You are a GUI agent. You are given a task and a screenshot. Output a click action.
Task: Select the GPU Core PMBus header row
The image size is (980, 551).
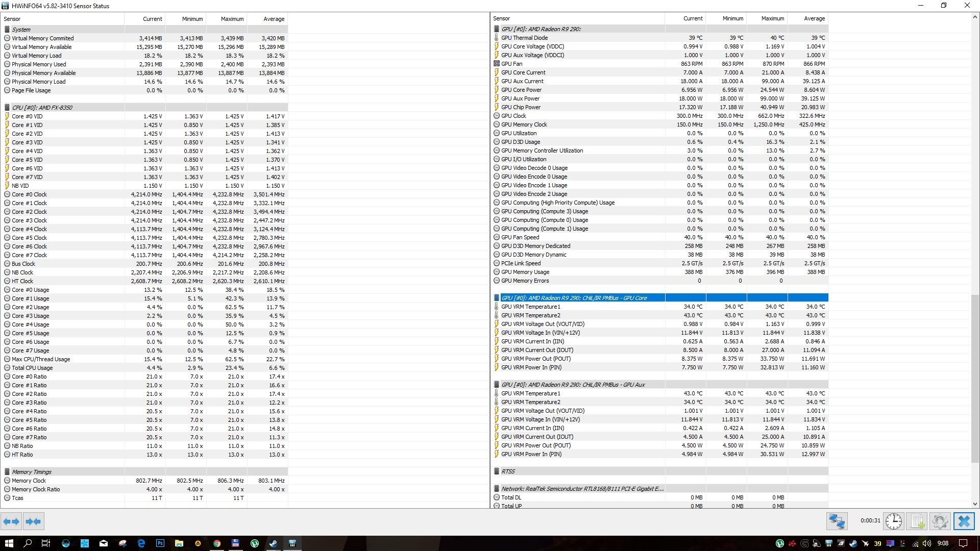(x=574, y=298)
